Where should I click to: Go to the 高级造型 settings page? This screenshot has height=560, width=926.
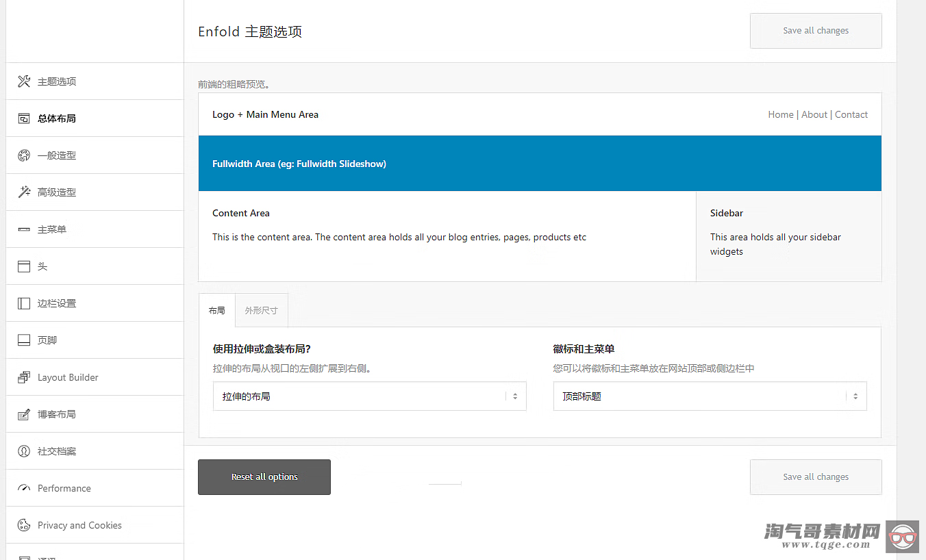[x=95, y=192]
